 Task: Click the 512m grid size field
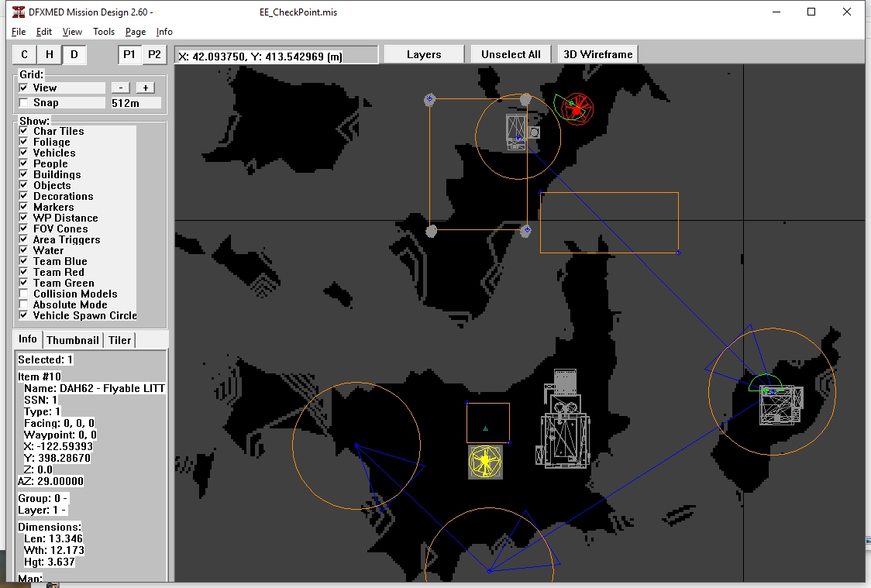(x=136, y=103)
